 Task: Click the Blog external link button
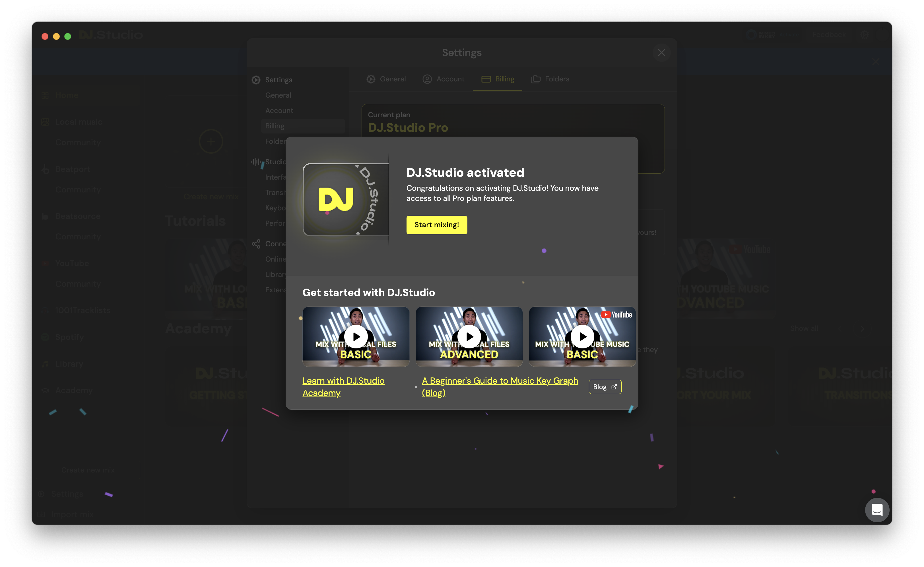coord(605,387)
